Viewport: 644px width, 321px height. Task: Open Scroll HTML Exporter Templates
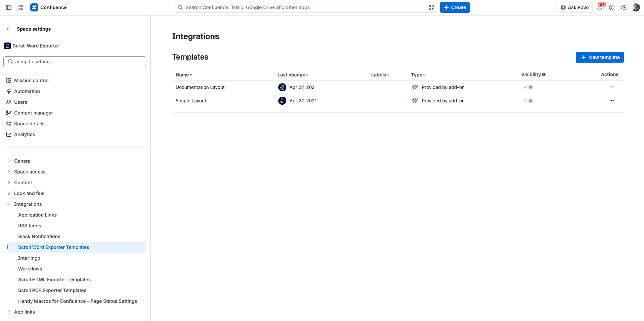[55, 280]
